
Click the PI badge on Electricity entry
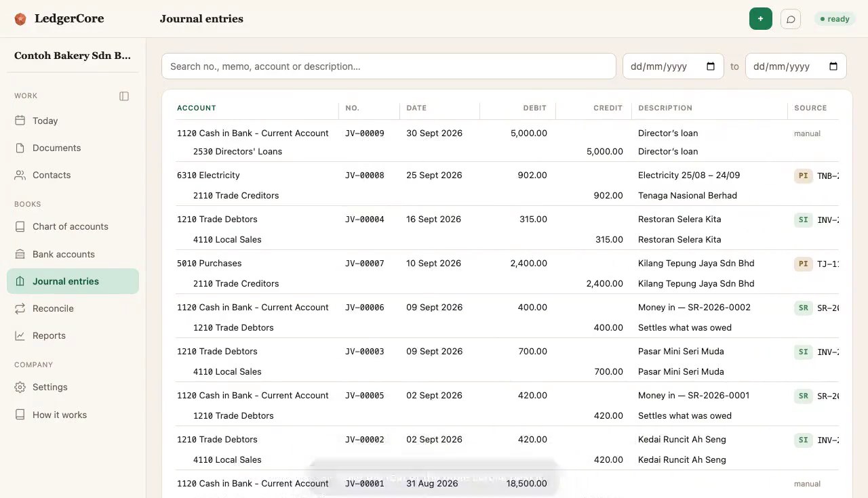pyautogui.click(x=803, y=175)
